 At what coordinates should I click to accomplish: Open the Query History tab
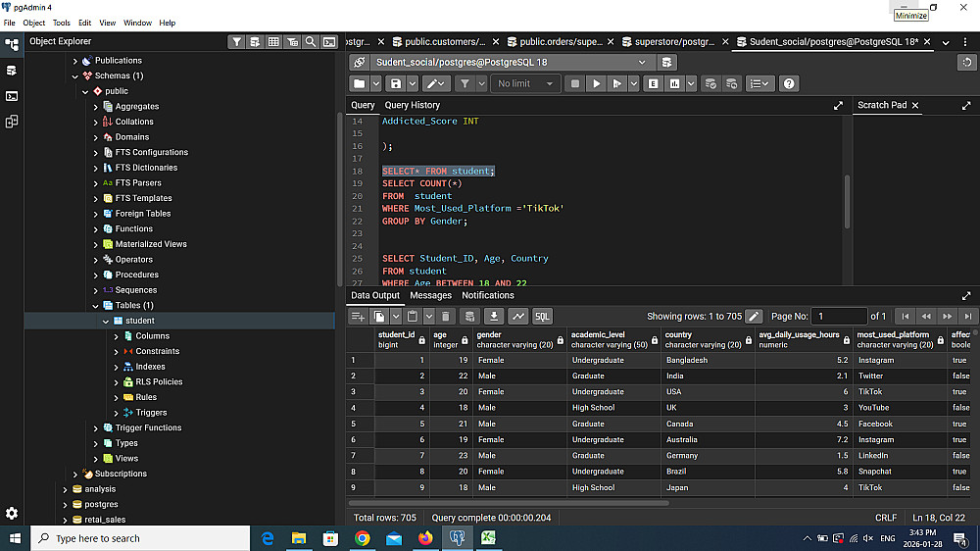(x=412, y=105)
